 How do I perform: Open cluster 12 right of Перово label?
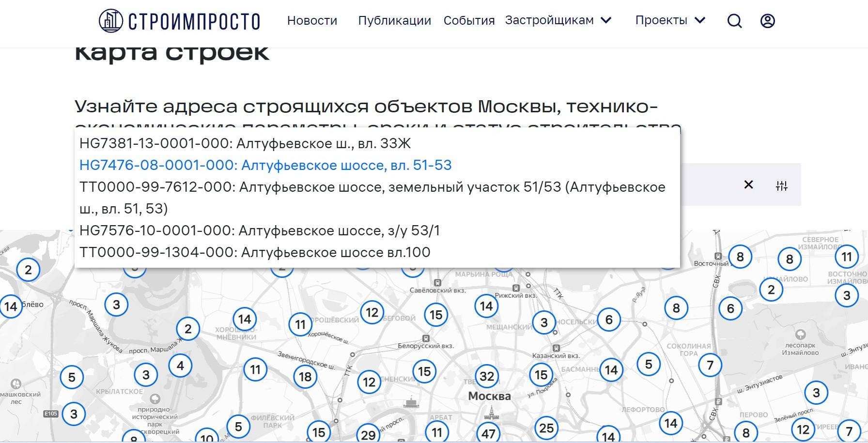(803, 429)
